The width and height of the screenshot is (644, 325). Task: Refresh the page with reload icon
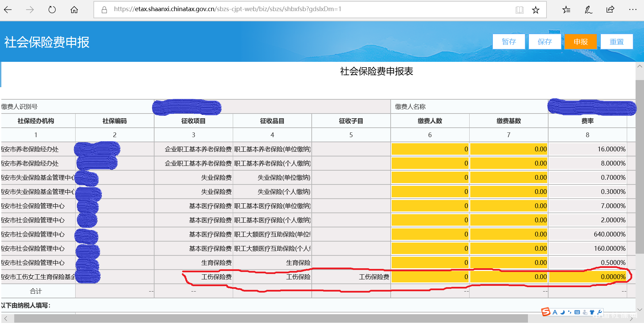click(52, 10)
